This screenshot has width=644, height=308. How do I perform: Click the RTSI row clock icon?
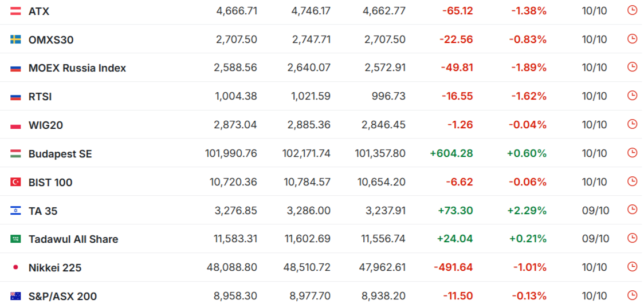point(632,95)
